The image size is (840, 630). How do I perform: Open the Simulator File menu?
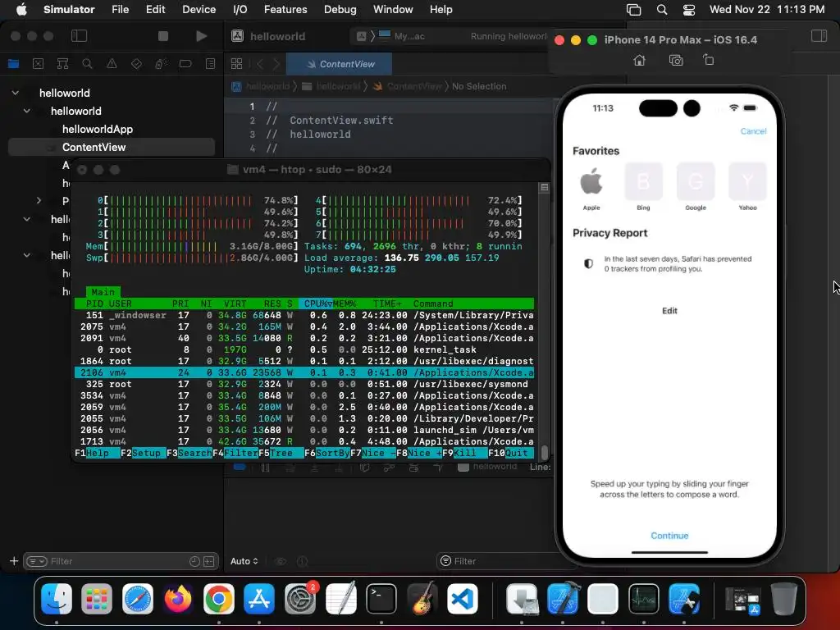120,9
